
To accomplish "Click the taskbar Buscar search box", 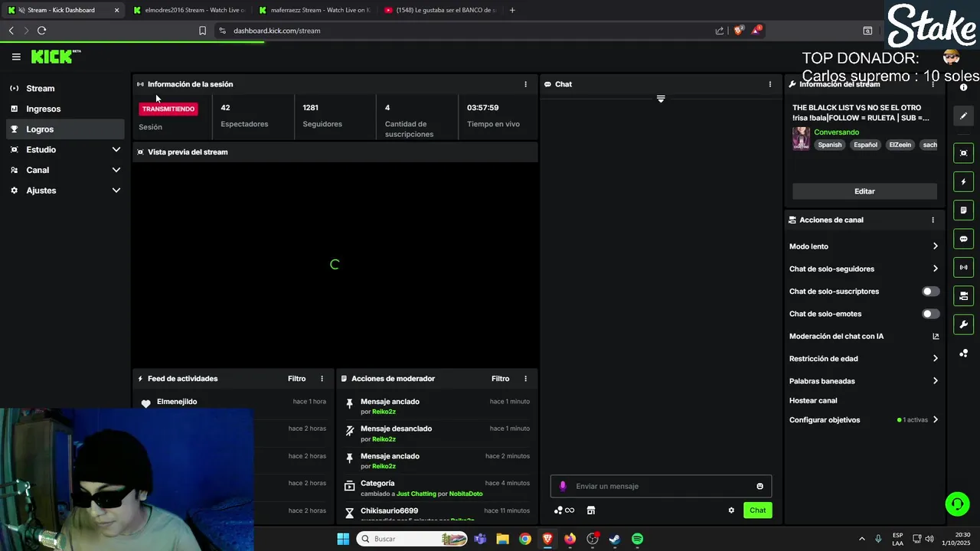I will tap(413, 539).
